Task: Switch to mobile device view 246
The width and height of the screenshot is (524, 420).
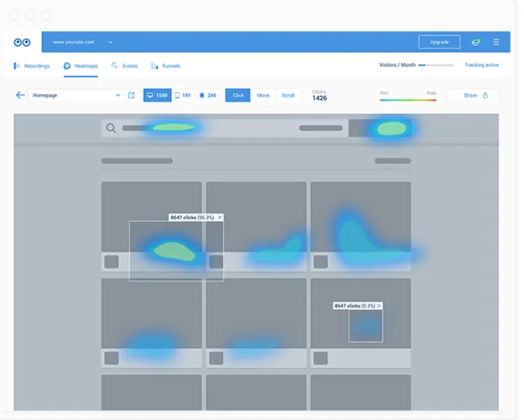Action: point(208,95)
